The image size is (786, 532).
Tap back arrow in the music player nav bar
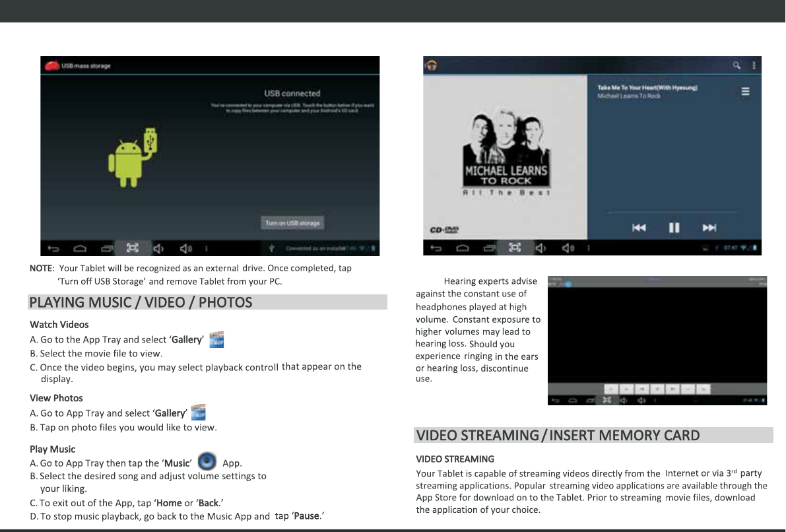pyautogui.click(x=436, y=248)
